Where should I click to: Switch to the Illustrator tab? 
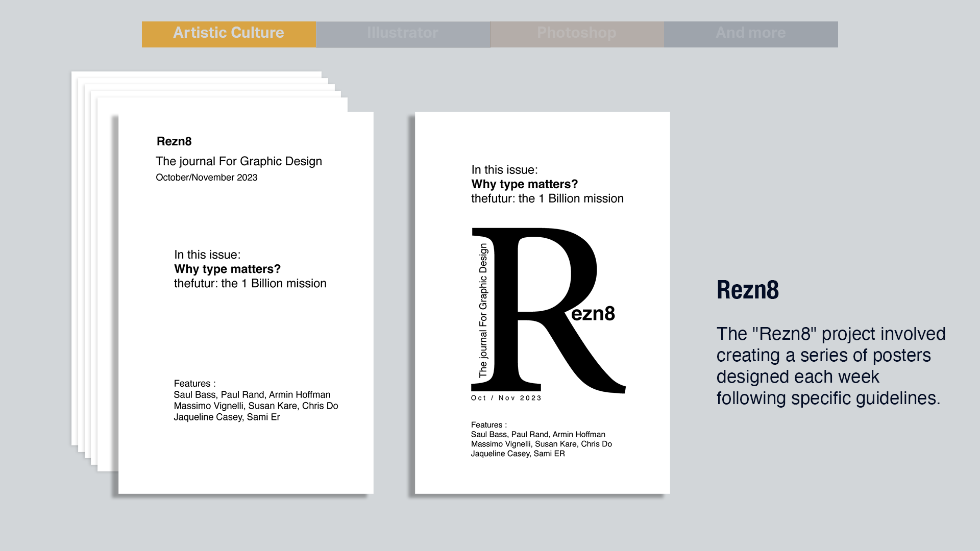403,34
